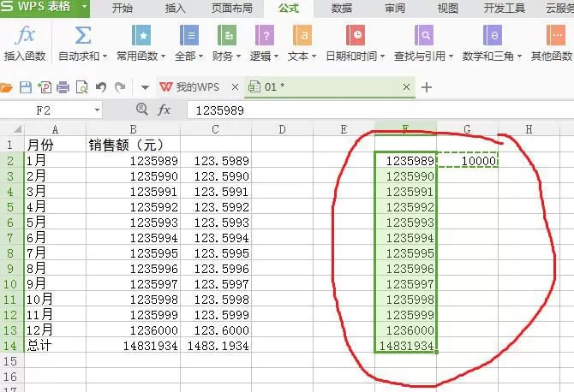The width and height of the screenshot is (574, 392).
Task: Close the 01 document tab
Action: [x=406, y=87]
